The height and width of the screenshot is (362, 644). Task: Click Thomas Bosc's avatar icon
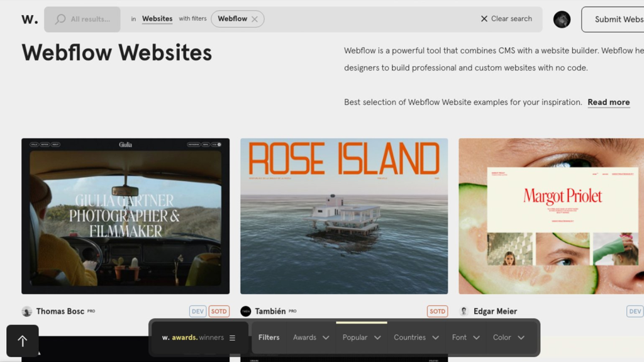pyautogui.click(x=27, y=312)
